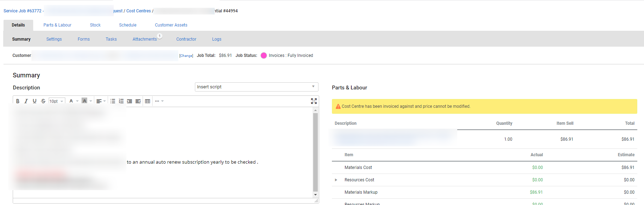Click the description editor scrollbar down arrow

315,195
